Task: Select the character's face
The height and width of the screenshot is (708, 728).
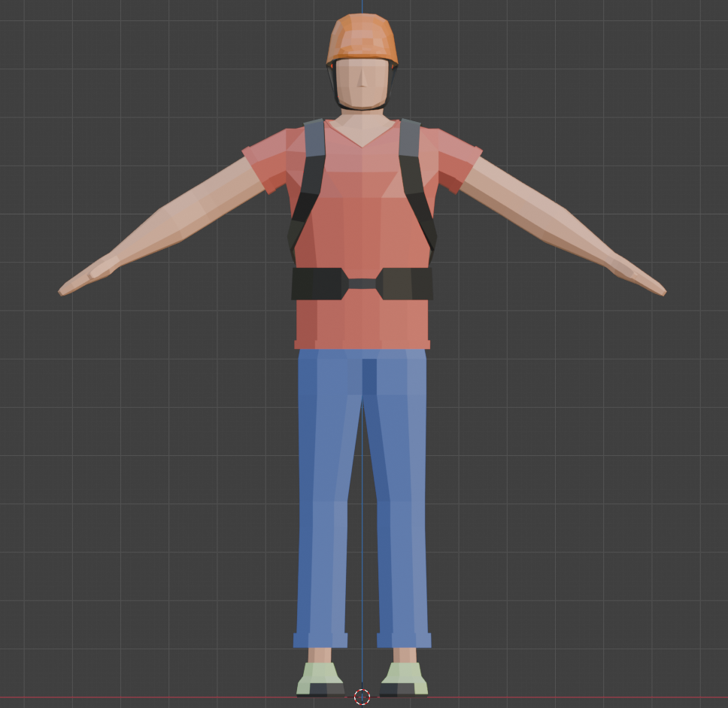Action: 362,84
